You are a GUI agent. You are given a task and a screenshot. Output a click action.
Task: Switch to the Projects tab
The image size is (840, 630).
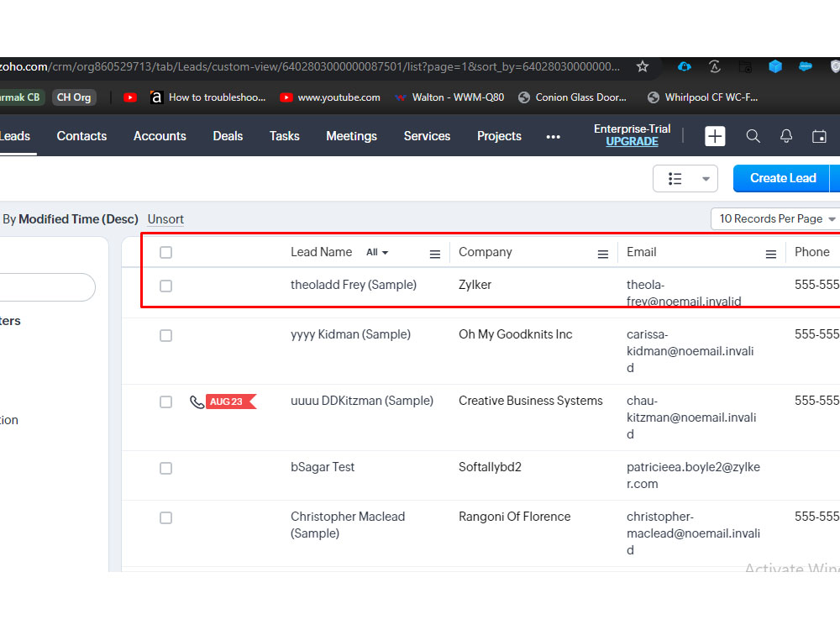tap(499, 136)
